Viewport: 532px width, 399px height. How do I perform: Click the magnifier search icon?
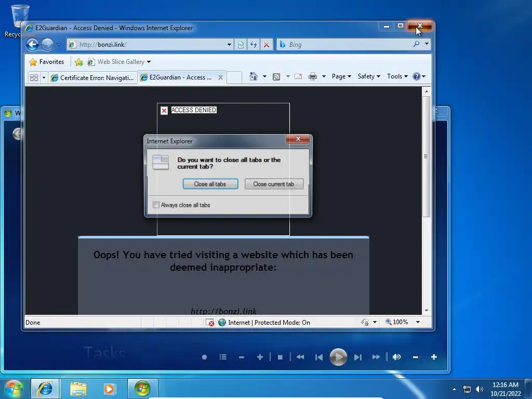point(417,44)
